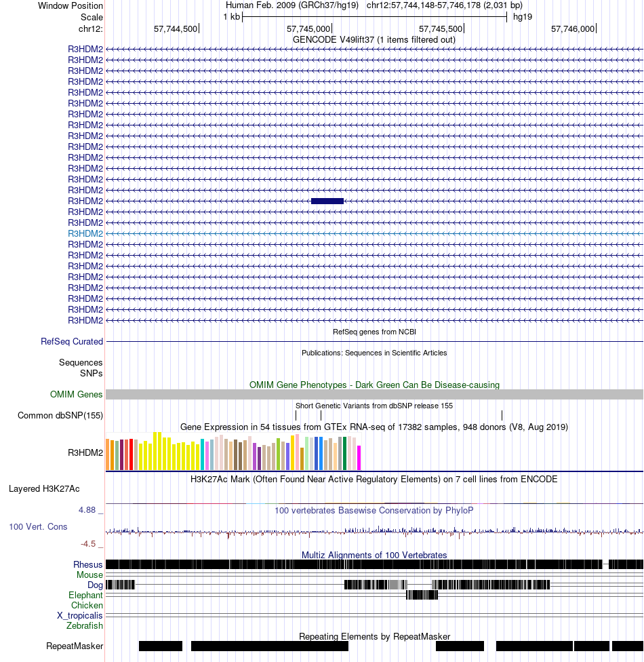This screenshot has height=662, width=644.
Task: Click the Human Feb. 2009 (GRCh37/hg19) heading
Action: pos(292,5)
